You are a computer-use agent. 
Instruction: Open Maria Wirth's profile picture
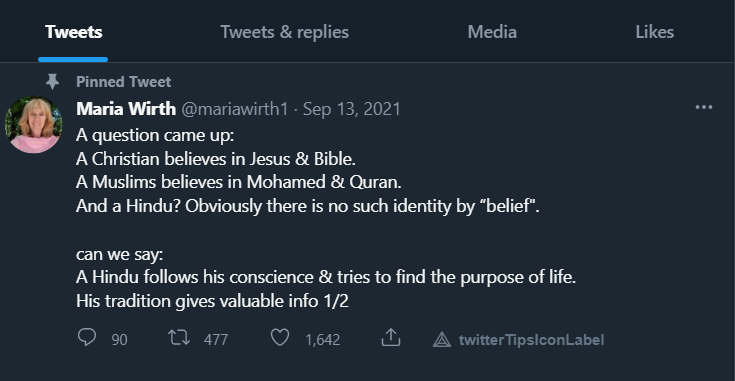pyautogui.click(x=33, y=125)
